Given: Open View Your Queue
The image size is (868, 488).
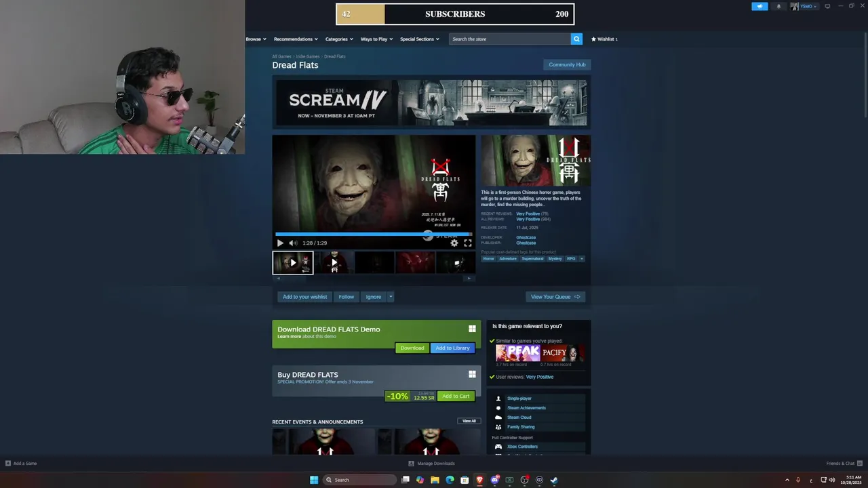Looking at the screenshot, I should (x=555, y=297).
